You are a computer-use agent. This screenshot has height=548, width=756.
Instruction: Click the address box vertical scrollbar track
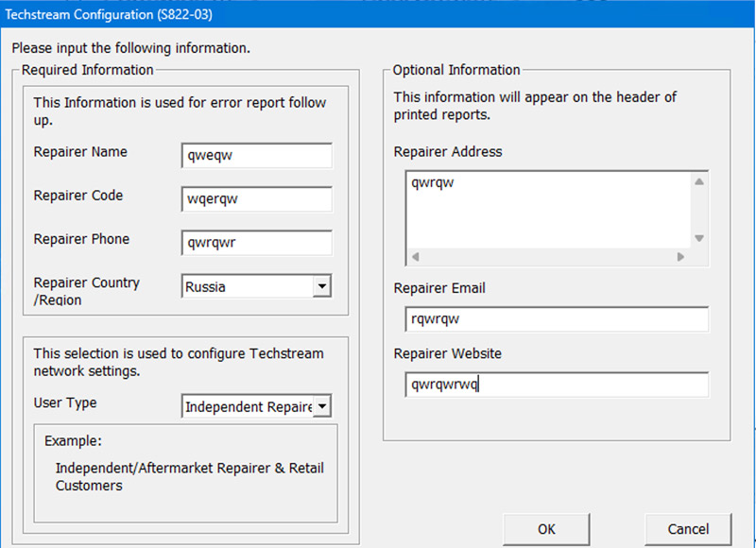click(699, 210)
